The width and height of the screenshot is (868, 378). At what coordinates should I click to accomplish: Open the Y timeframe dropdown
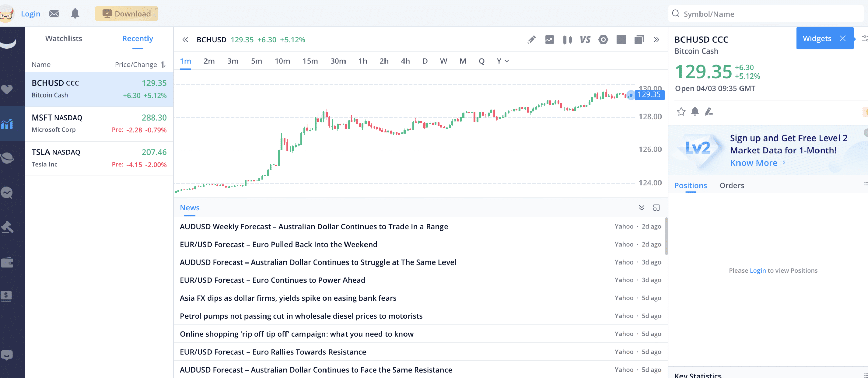(502, 61)
